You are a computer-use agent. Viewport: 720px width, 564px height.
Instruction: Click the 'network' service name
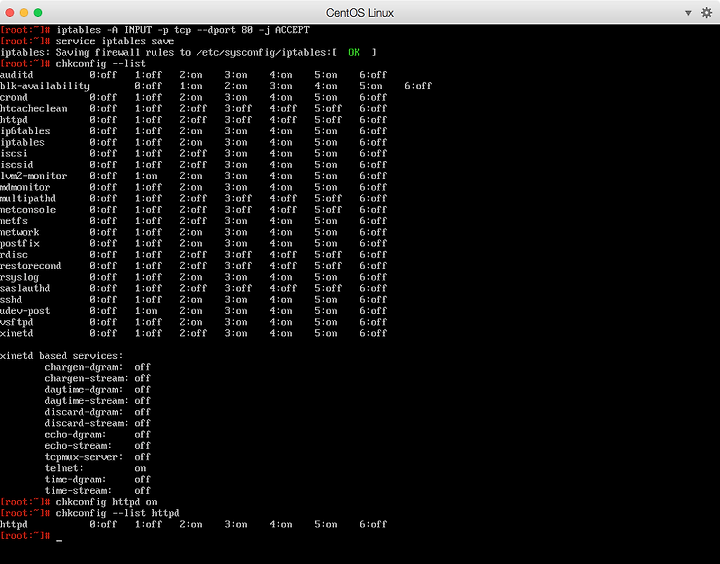(20, 232)
